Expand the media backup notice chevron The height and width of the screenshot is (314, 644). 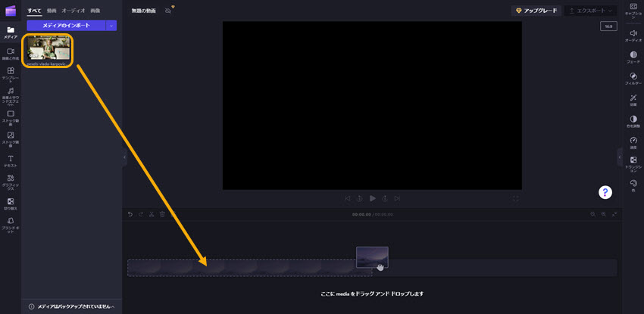[x=113, y=306]
